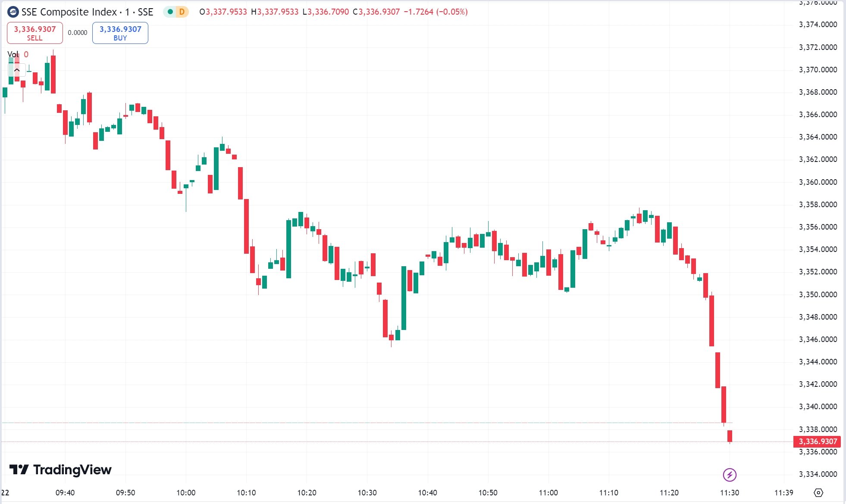
Task: Click the SSE Composite Index symbol title
Action: point(88,12)
